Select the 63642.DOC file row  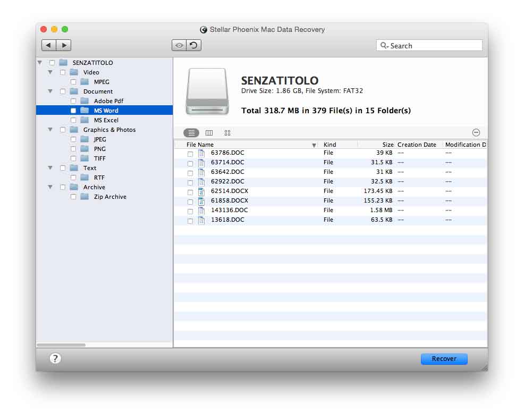tap(330, 172)
